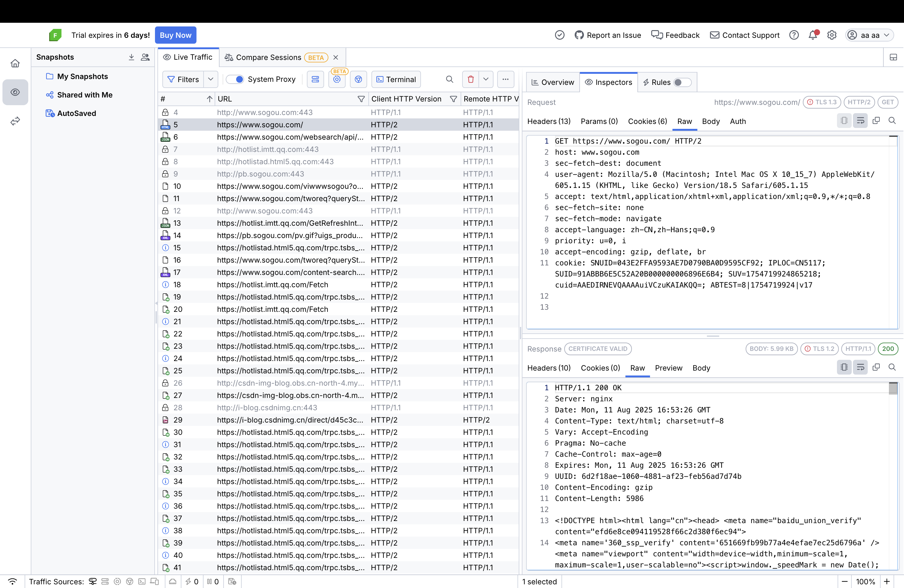Click the reverse proxy server icon in toolbar

[x=315, y=79]
